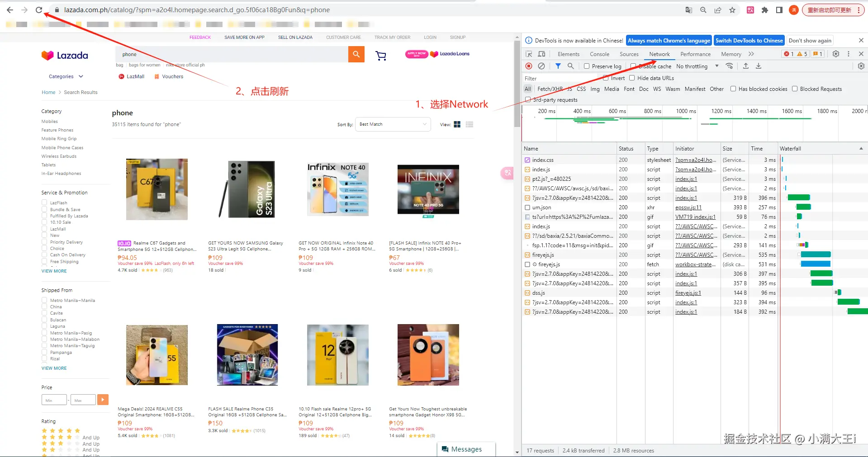Open the Lazada shopping cart

381,56
